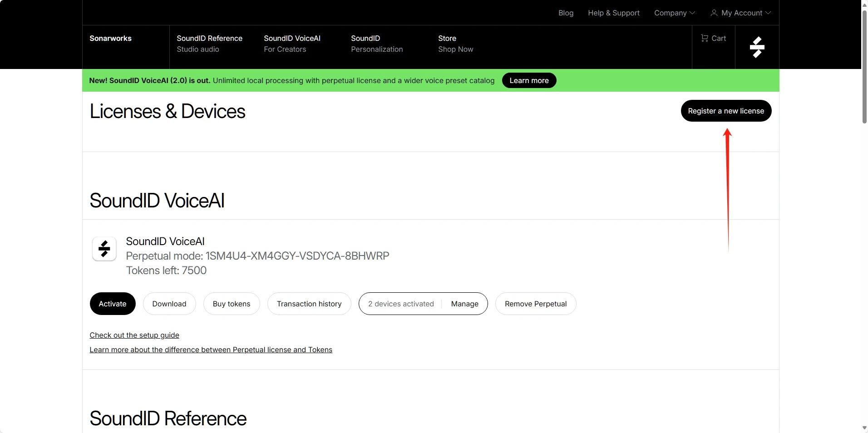Screen dimensions: 868x433
Task: Open the Blog page
Action: click(566, 13)
